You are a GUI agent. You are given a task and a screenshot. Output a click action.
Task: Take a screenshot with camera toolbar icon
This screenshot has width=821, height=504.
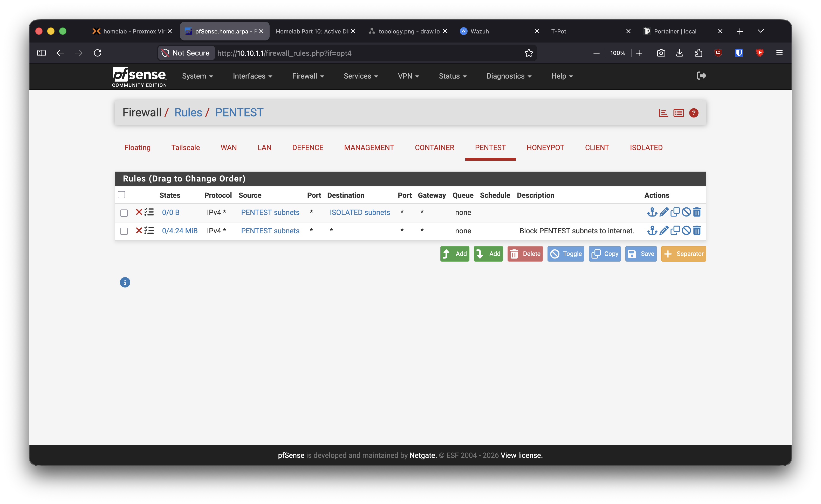(661, 53)
